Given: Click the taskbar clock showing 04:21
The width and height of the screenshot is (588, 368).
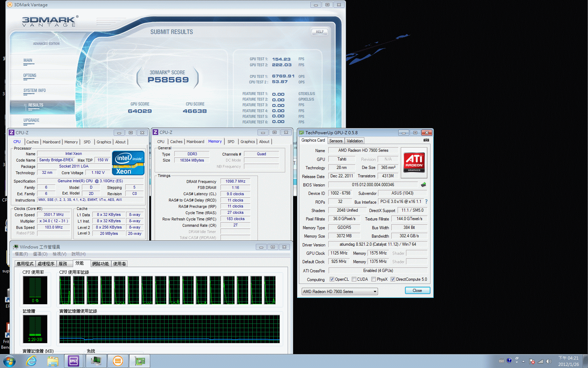Looking at the screenshot, I should point(568,361).
